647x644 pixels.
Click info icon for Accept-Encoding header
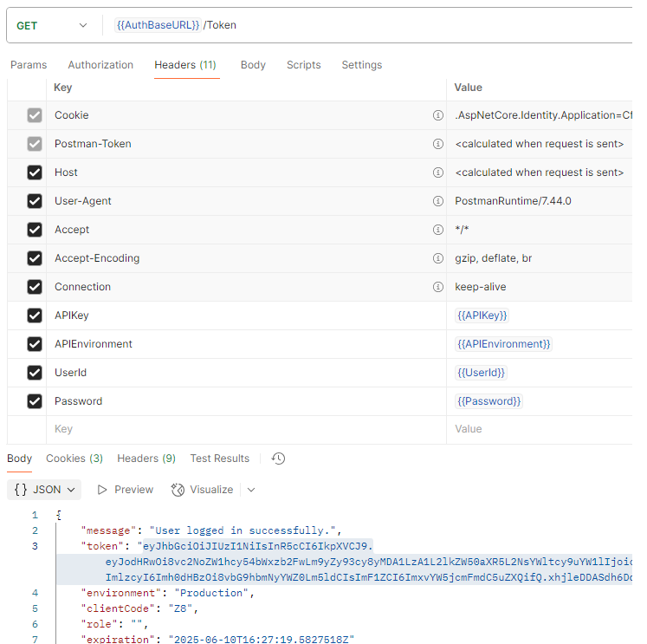point(437,258)
